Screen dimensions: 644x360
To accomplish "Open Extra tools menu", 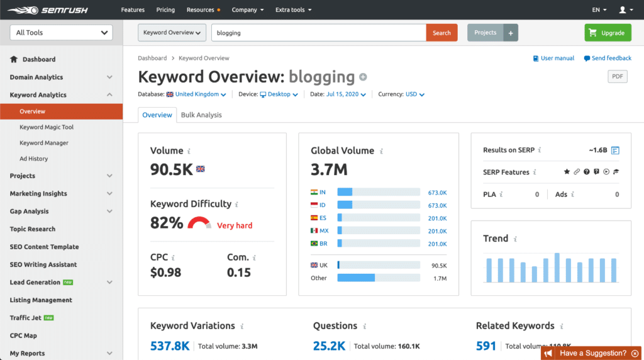I will 293,10.
